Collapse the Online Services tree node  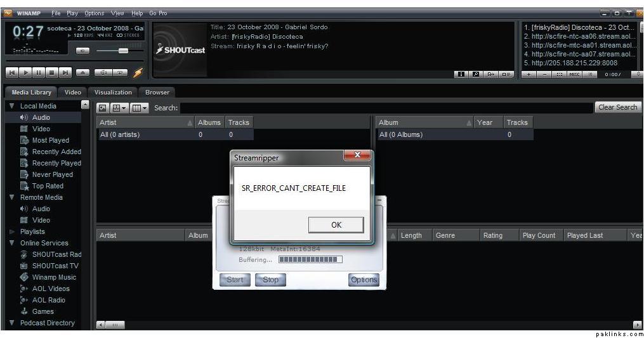[x=11, y=243]
